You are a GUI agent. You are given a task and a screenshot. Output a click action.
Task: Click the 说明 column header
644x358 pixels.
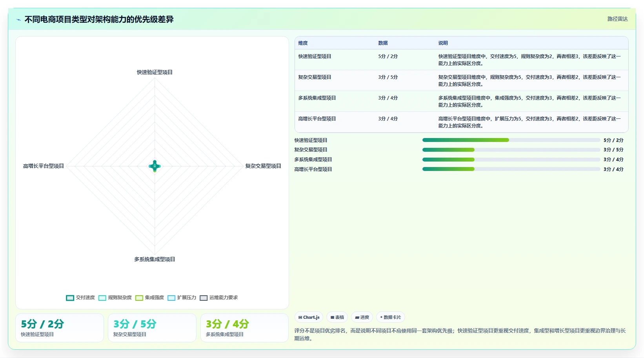point(443,43)
